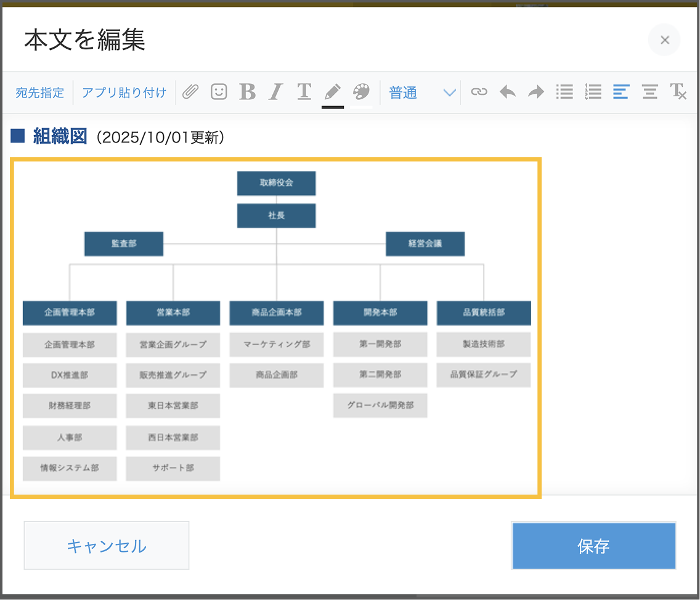Insert a hyperlink using the link icon

click(x=479, y=91)
